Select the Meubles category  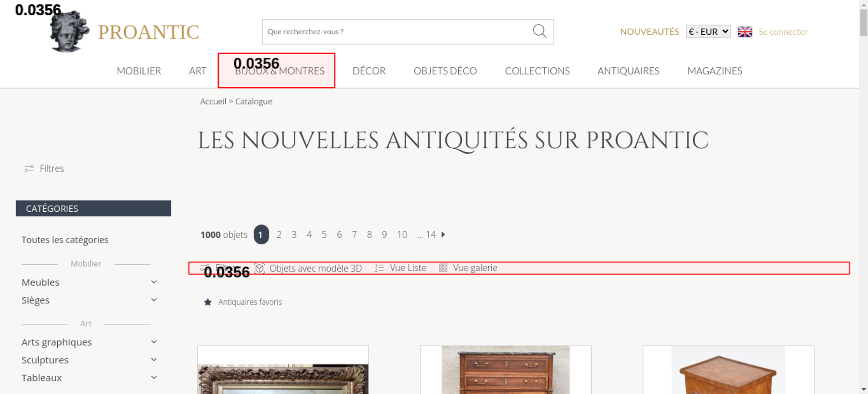pos(40,282)
